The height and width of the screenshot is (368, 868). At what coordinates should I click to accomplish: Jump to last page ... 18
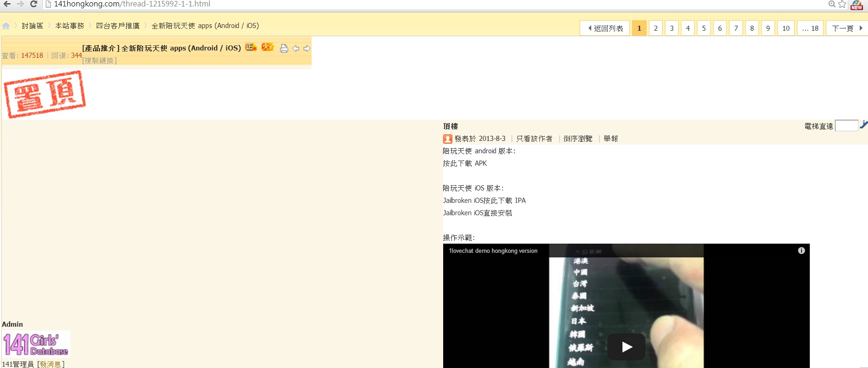(810, 28)
